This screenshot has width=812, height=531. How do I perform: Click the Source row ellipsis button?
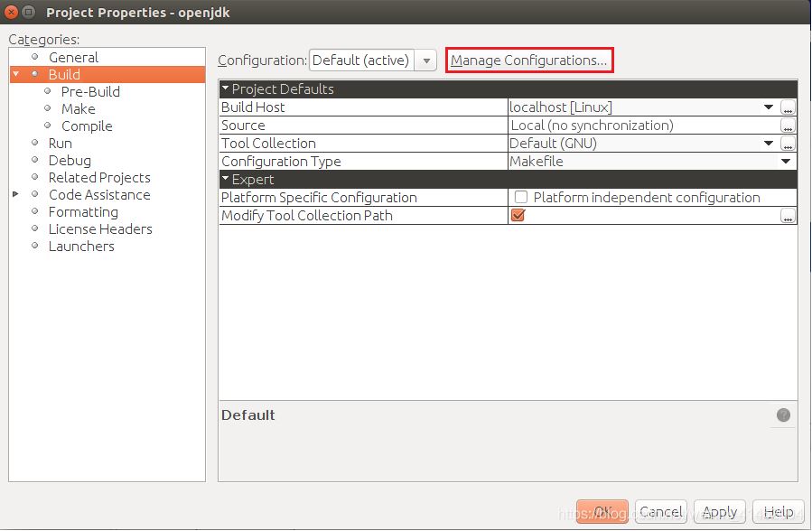tap(788, 126)
